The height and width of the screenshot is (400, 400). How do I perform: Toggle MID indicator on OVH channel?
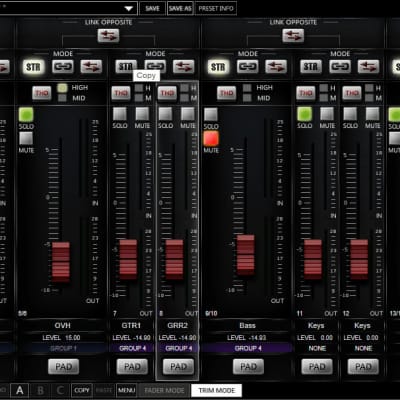[62, 98]
